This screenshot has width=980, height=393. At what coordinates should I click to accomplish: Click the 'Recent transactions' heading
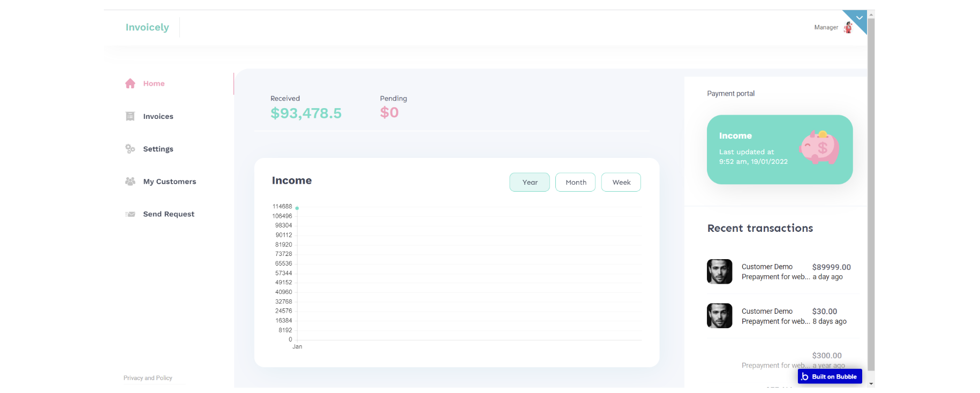tap(760, 228)
